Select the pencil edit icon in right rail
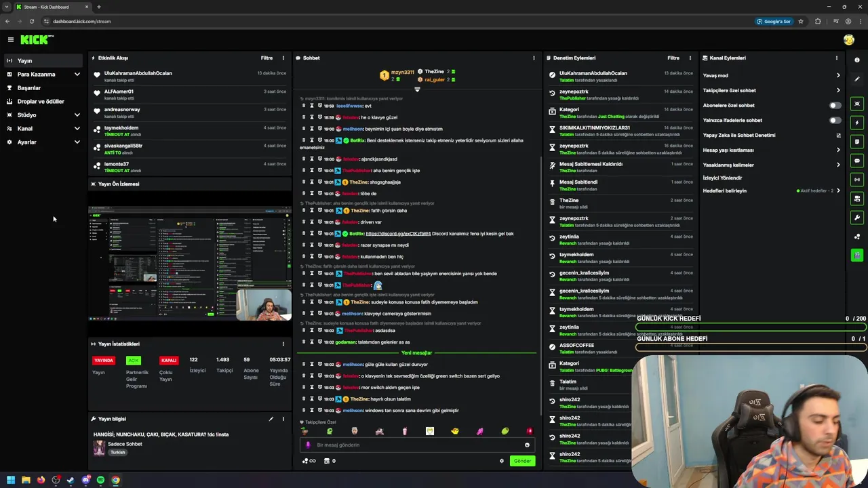This screenshot has width=868, height=488. [x=857, y=79]
